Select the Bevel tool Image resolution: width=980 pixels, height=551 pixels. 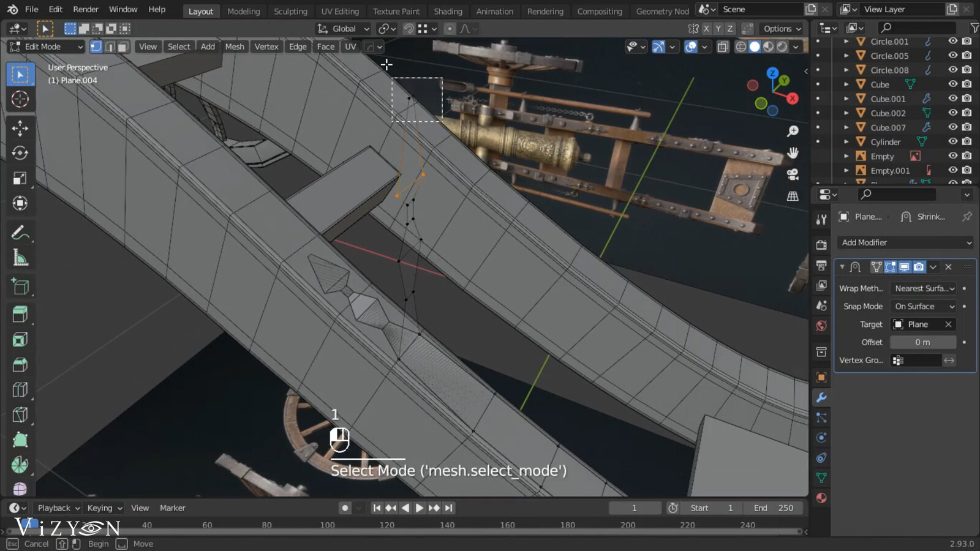click(20, 365)
